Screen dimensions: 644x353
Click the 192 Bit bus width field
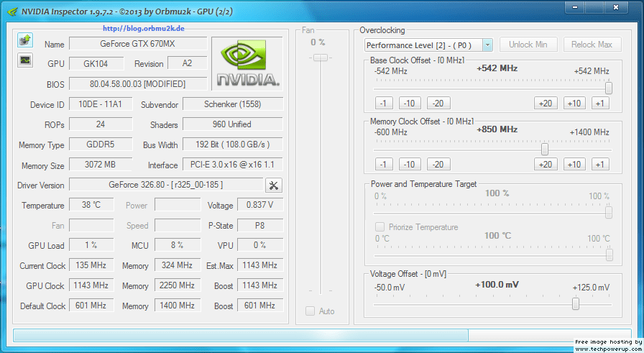click(233, 145)
